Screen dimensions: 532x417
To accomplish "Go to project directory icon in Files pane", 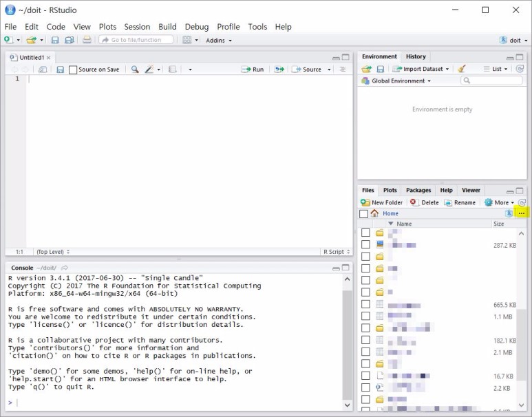I will pos(509,213).
